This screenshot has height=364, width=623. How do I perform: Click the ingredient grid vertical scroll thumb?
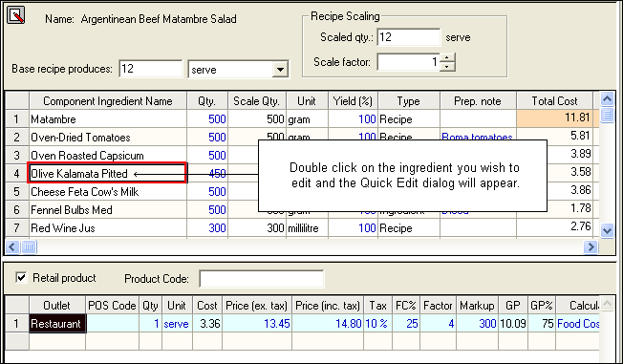coord(607,115)
